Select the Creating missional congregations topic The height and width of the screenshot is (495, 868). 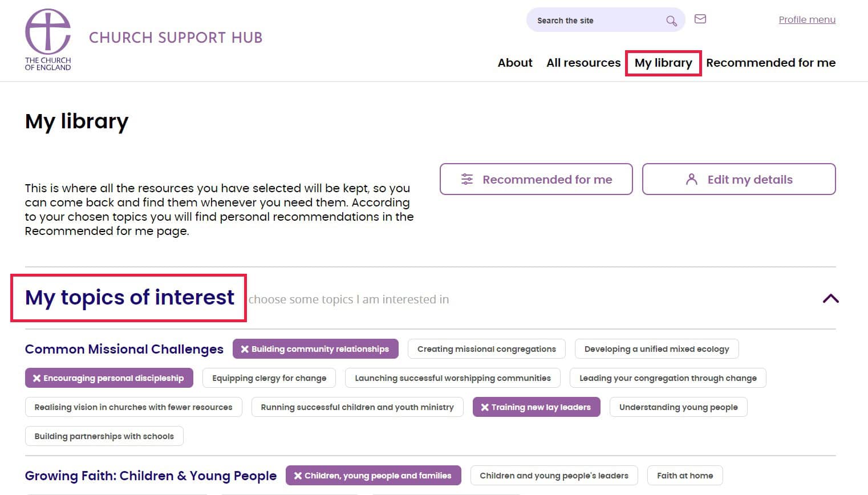click(486, 348)
